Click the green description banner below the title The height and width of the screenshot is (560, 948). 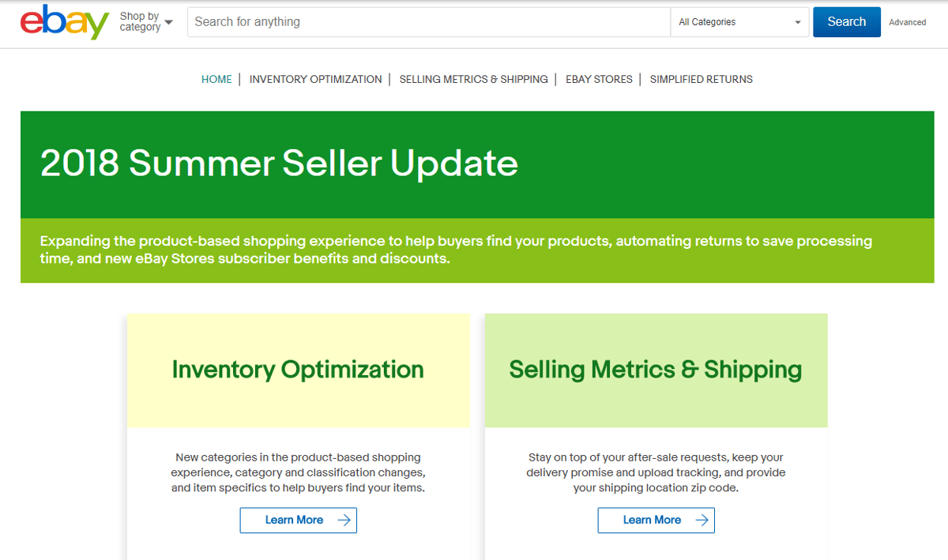click(474, 250)
